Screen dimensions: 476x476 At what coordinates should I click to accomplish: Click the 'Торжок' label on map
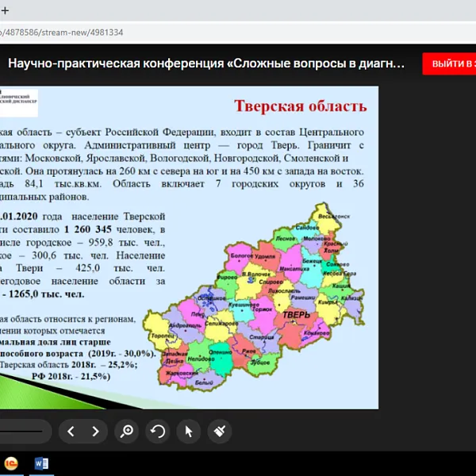click(x=262, y=309)
